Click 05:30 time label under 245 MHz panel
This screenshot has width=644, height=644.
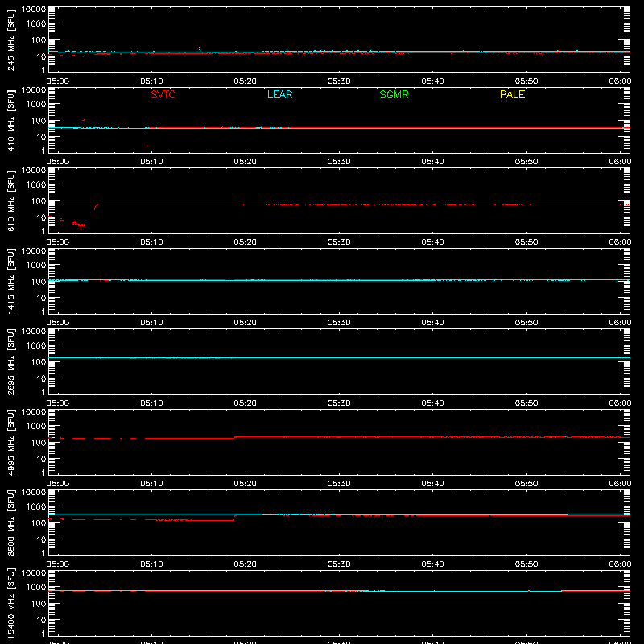pyautogui.click(x=339, y=81)
